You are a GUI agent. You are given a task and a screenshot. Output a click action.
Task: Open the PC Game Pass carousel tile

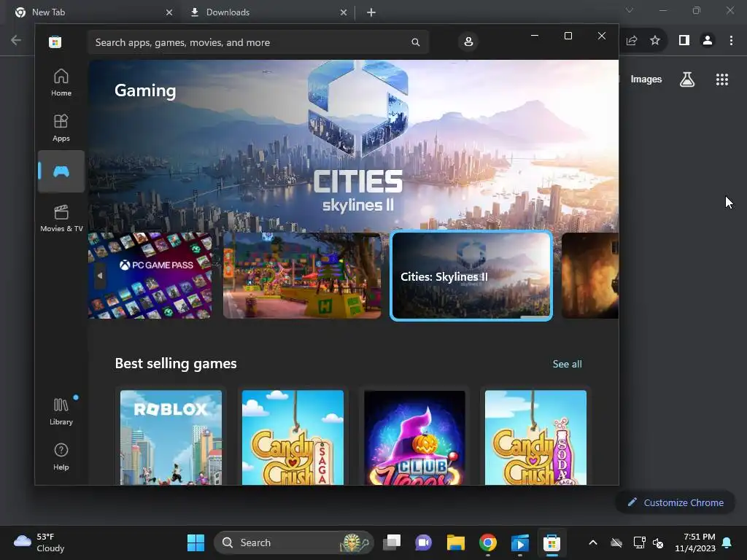click(150, 275)
